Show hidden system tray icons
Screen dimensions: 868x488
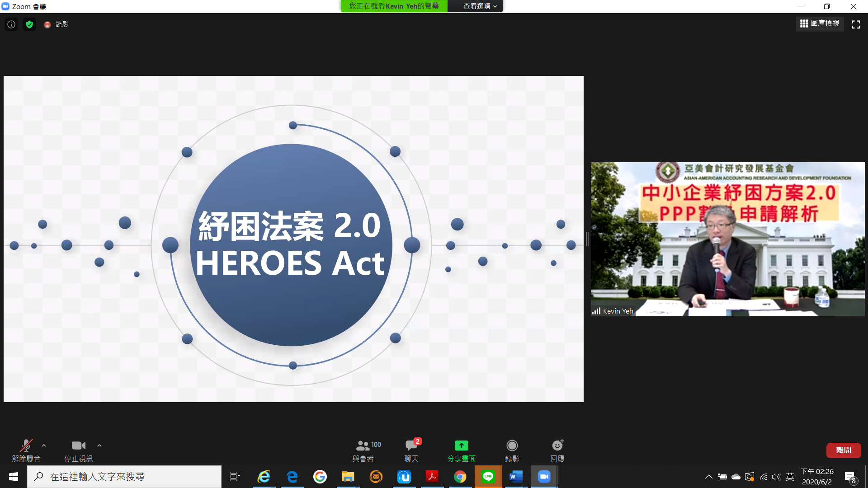(708, 477)
